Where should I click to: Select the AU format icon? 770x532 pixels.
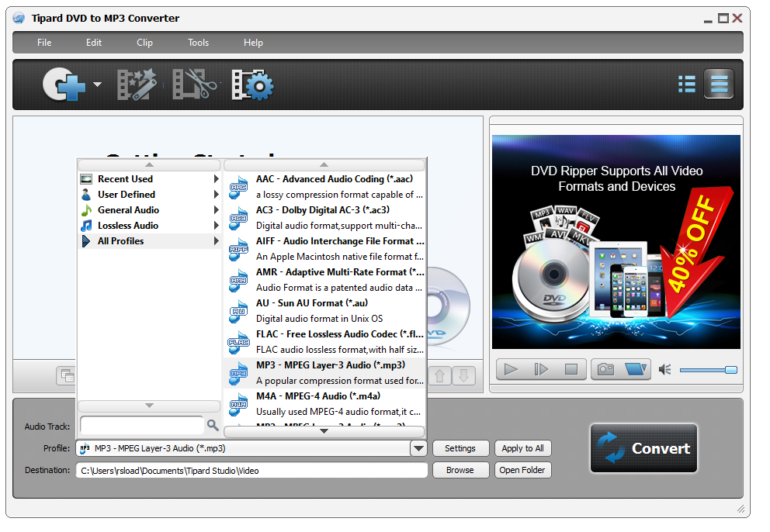pyautogui.click(x=238, y=311)
